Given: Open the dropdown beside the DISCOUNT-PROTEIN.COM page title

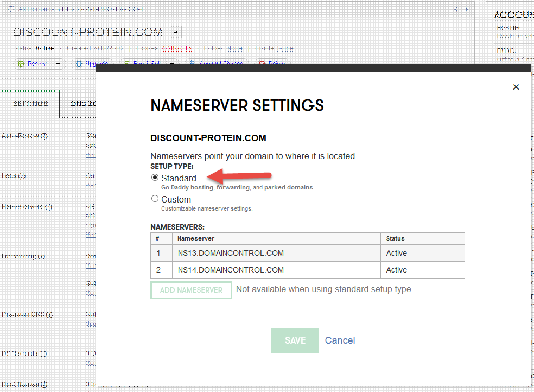Looking at the screenshot, I should pos(175,33).
